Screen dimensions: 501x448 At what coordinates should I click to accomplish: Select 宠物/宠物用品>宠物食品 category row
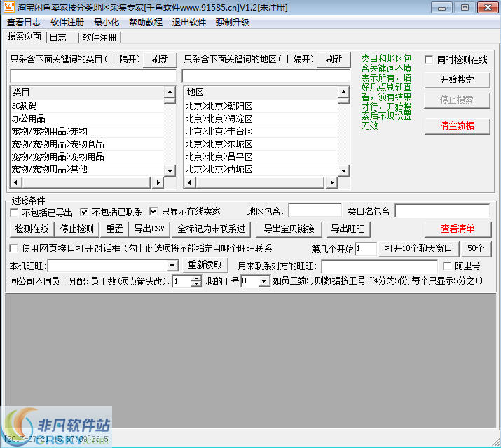coord(87,144)
